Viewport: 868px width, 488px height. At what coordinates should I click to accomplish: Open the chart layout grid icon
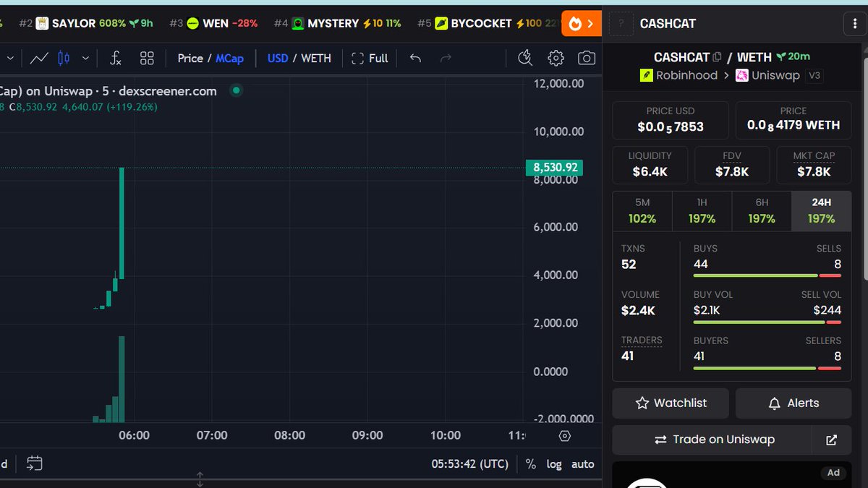[147, 58]
